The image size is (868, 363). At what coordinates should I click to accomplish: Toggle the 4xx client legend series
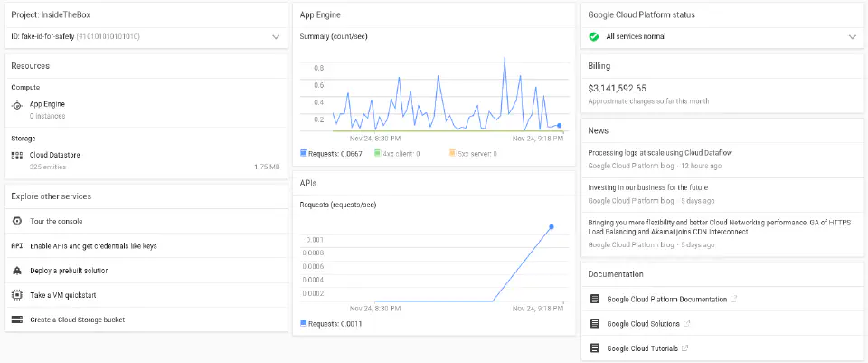(399, 154)
